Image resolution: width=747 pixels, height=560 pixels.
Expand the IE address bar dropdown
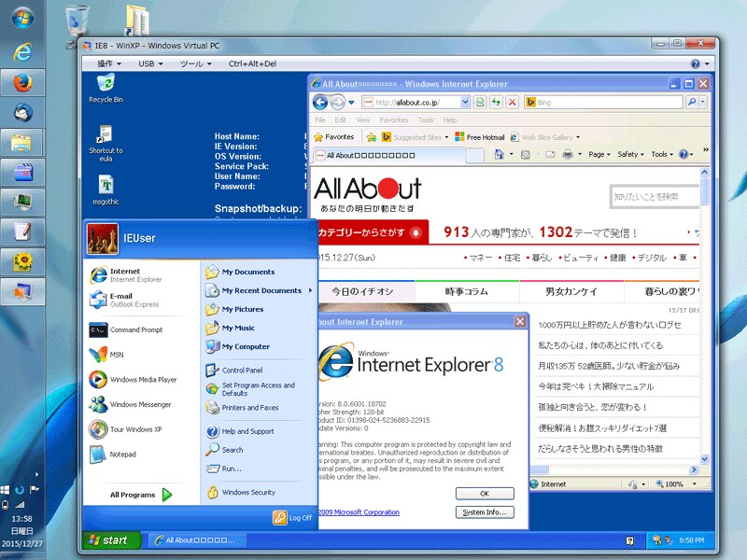click(x=465, y=102)
